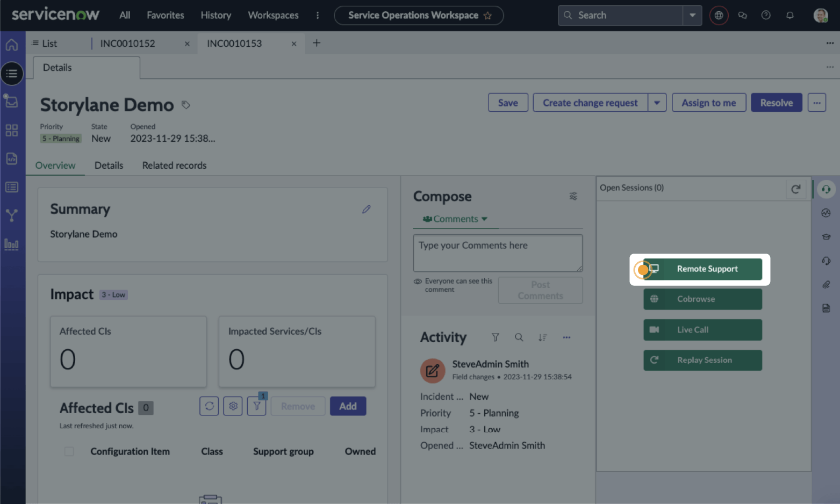The height and width of the screenshot is (504, 840).
Task: Close the INC0010153 tab
Action: click(294, 44)
